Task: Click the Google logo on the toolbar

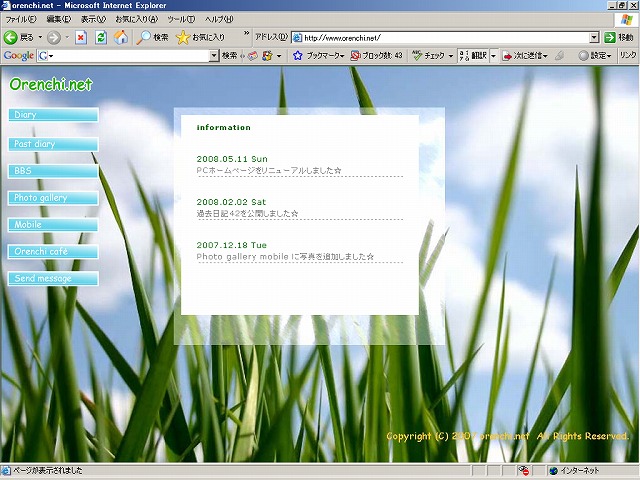Action: [19, 56]
